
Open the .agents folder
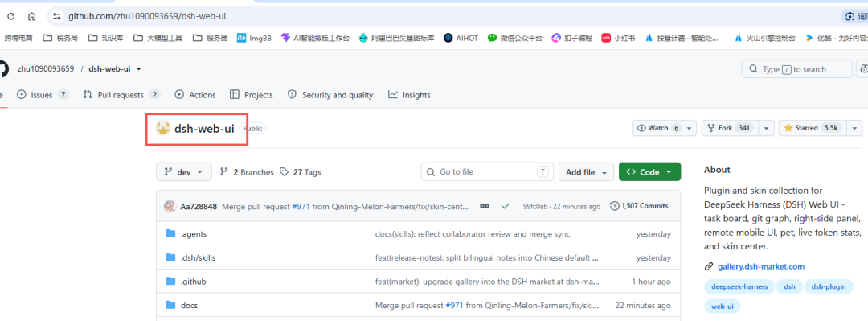[x=193, y=234]
